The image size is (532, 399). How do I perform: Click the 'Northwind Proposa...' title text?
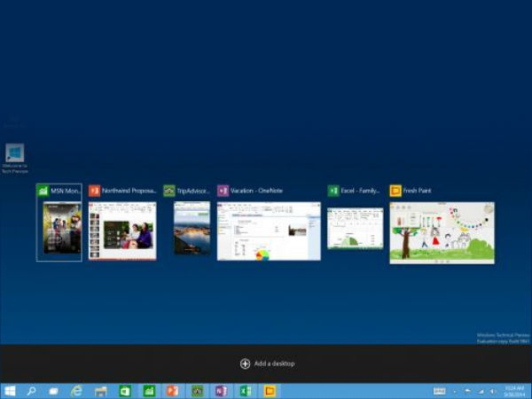pyautogui.click(x=129, y=191)
